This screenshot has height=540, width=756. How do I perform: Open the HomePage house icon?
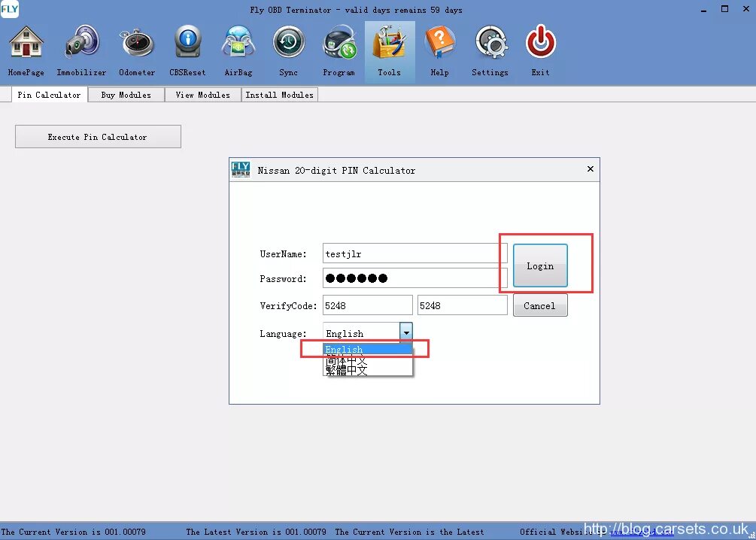pyautogui.click(x=26, y=42)
